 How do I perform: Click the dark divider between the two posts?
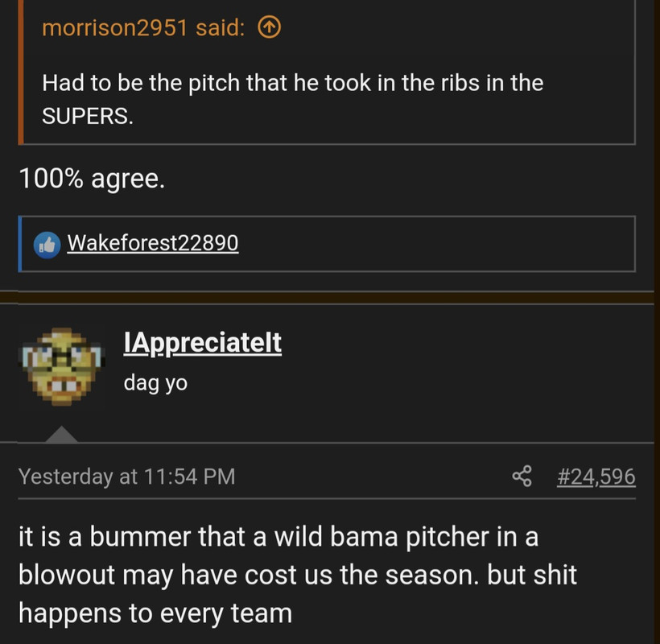[x=327, y=297]
